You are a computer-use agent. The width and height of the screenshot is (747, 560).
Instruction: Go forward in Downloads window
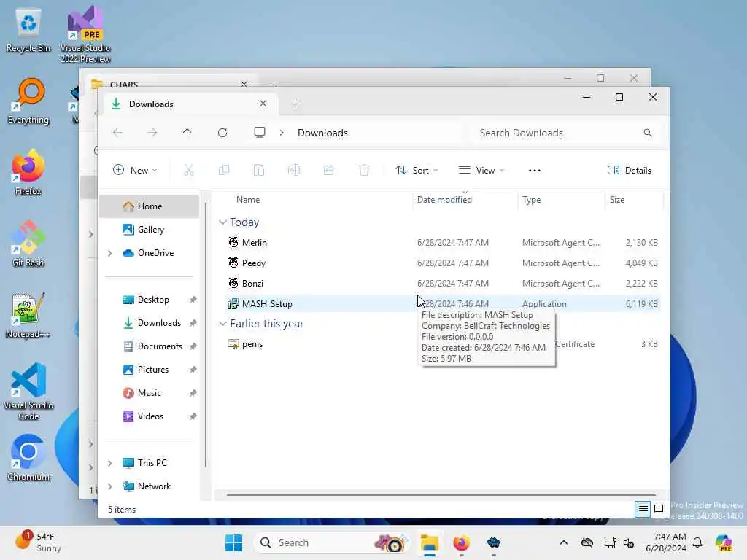152,133
